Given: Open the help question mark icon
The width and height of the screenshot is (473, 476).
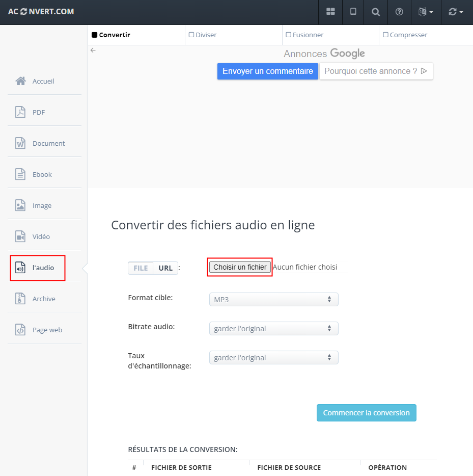Looking at the screenshot, I should tap(399, 12).
